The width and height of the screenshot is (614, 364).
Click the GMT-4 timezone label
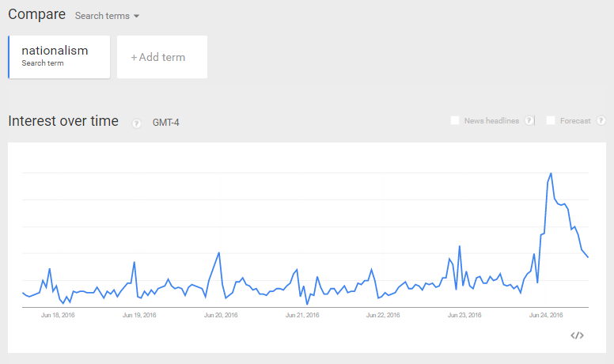(x=165, y=123)
